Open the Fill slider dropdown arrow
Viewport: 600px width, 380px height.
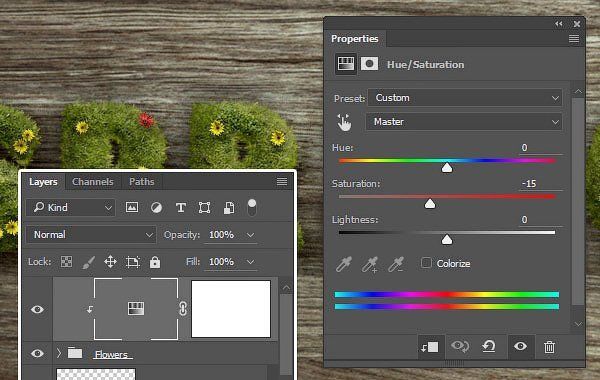(250, 262)
